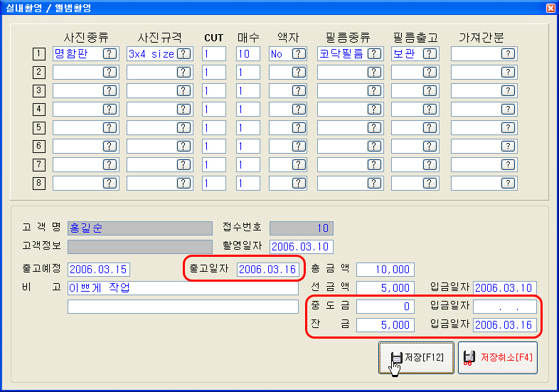559x392 pixels.
Task: Close the 실내촬영 / 앨범촬영 window
Action: point(550,8)
